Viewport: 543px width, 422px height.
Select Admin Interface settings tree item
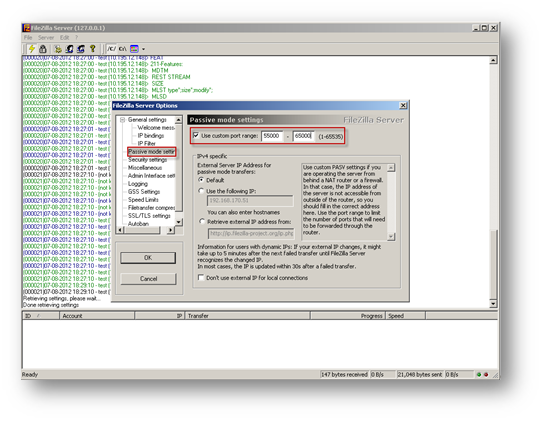[x=151, y=176]
